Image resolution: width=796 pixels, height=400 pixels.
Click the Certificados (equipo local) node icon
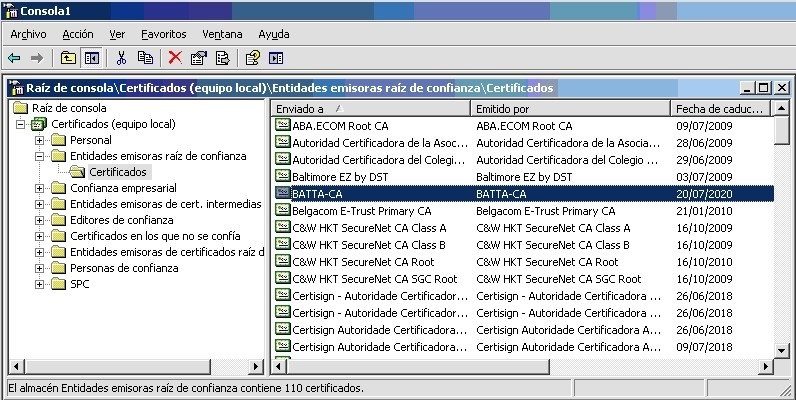click(x=39, y=124)
